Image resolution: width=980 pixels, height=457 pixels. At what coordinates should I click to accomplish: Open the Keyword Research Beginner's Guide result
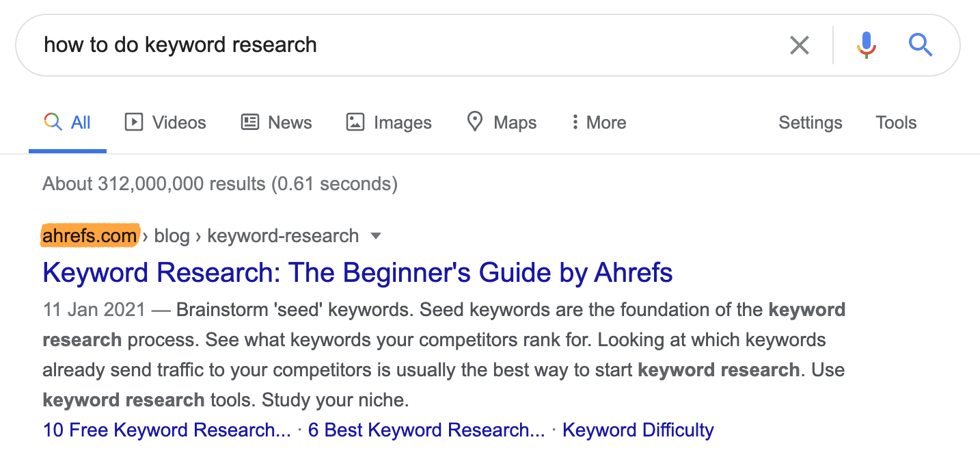[x=357, y=272]
